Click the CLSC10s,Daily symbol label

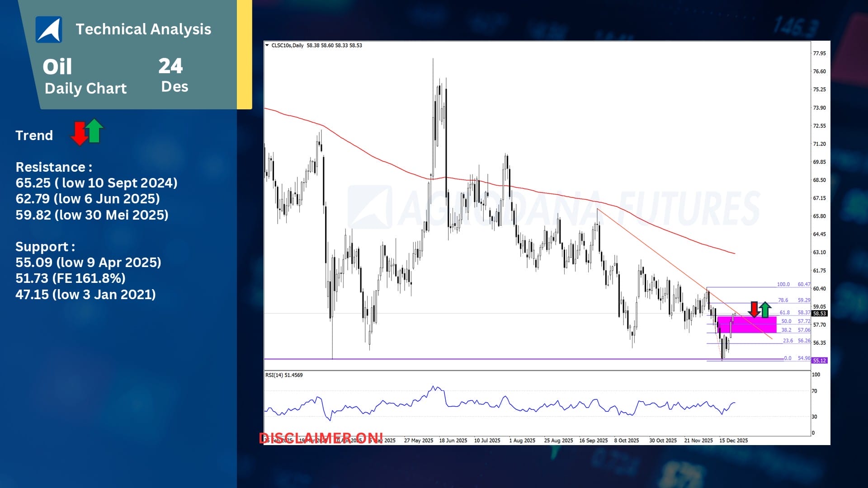[288, 45]
